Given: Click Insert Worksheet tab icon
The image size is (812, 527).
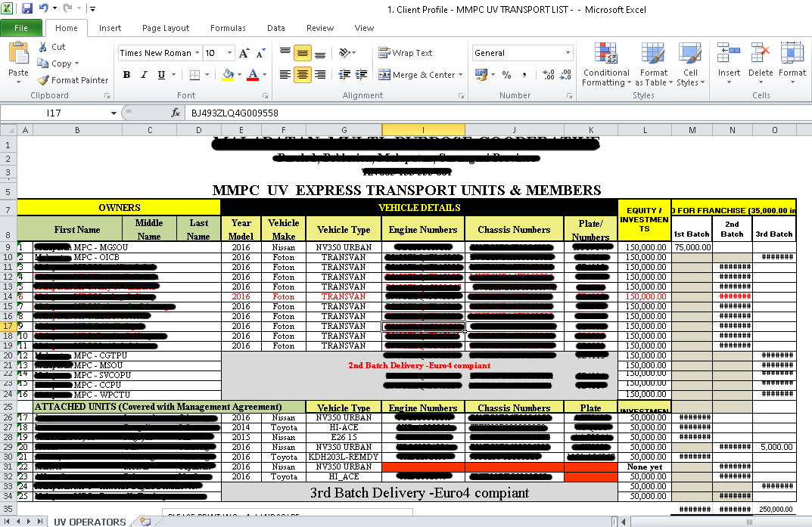Looking at the screenshot, I should [x=145, y=522].
